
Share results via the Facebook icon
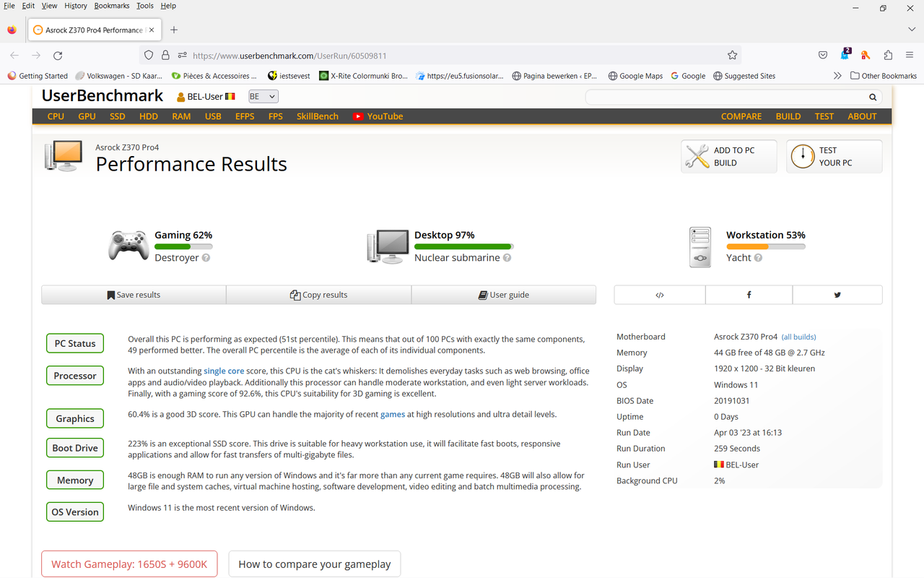coord(749,295)
